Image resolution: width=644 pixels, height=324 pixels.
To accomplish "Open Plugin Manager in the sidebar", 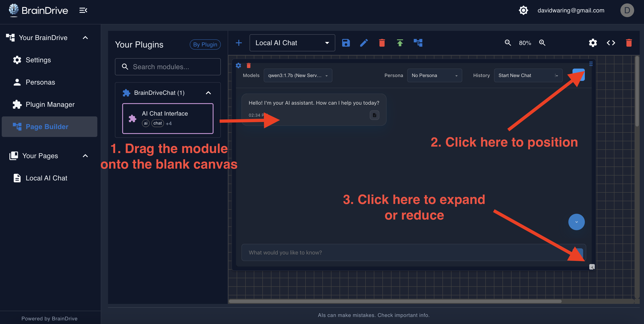I will click(50, 104).
